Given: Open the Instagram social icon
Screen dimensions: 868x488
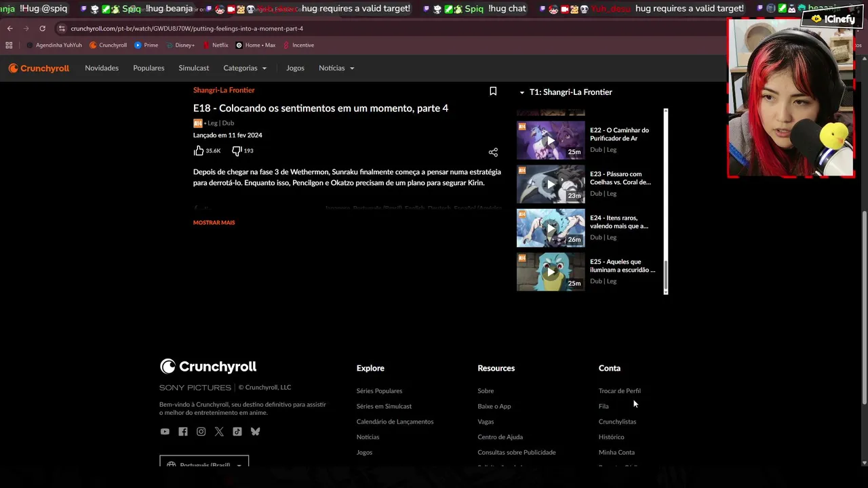Looking at the screenshot, I should [x=201, y=432].
